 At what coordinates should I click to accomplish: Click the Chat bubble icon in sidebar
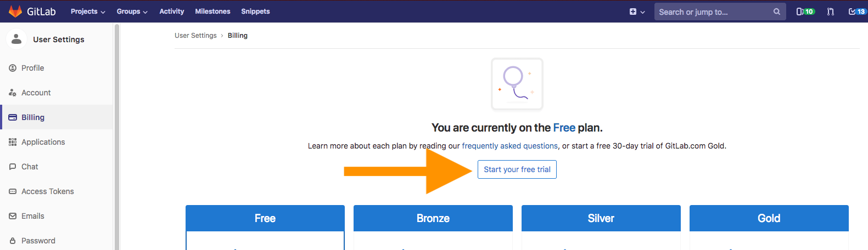(13, 167)
